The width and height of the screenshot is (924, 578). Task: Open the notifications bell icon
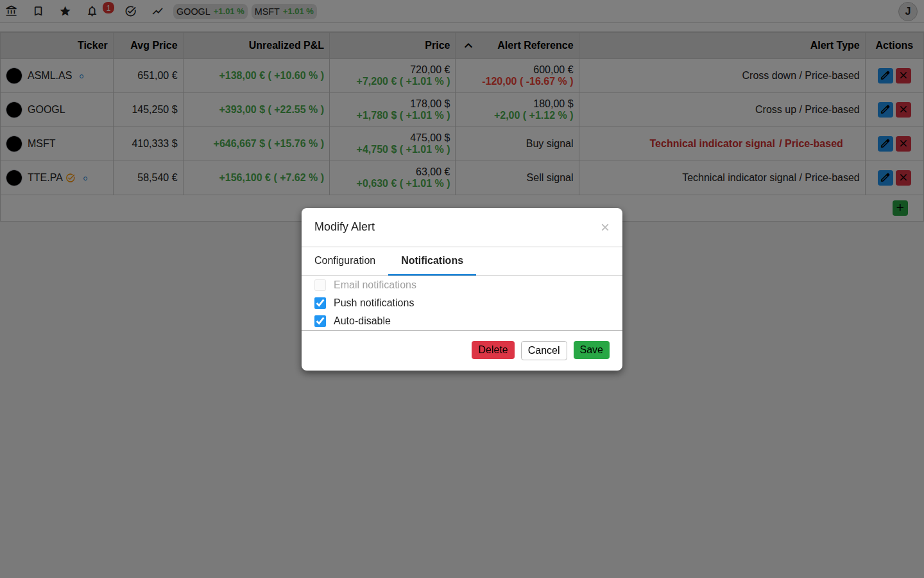click(x=92, y=11)
